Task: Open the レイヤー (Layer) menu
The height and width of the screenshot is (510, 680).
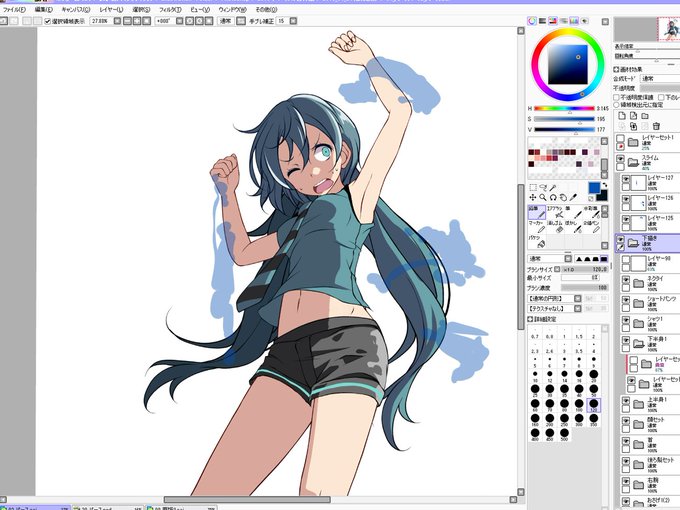Action: tap(111, 10)
